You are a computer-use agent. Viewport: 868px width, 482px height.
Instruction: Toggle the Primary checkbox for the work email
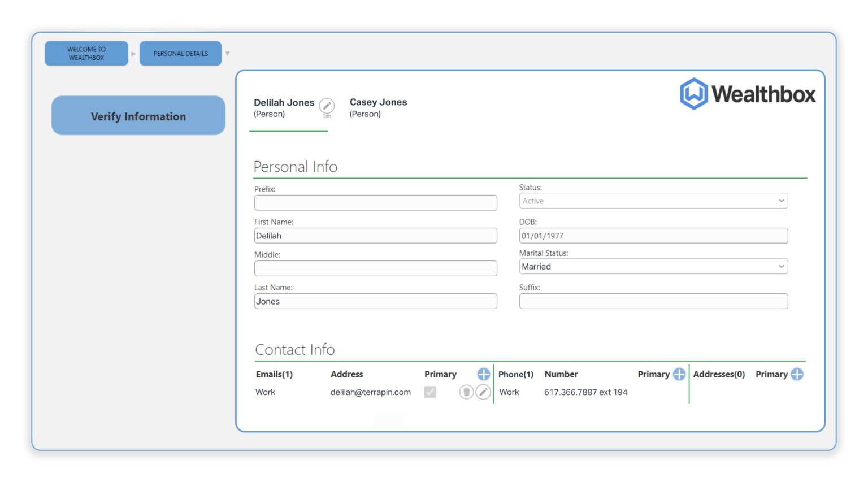[x=430, y=392]
